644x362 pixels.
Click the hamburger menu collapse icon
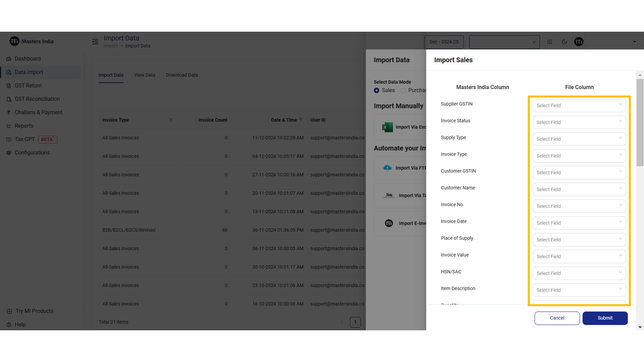coord(95,42)
